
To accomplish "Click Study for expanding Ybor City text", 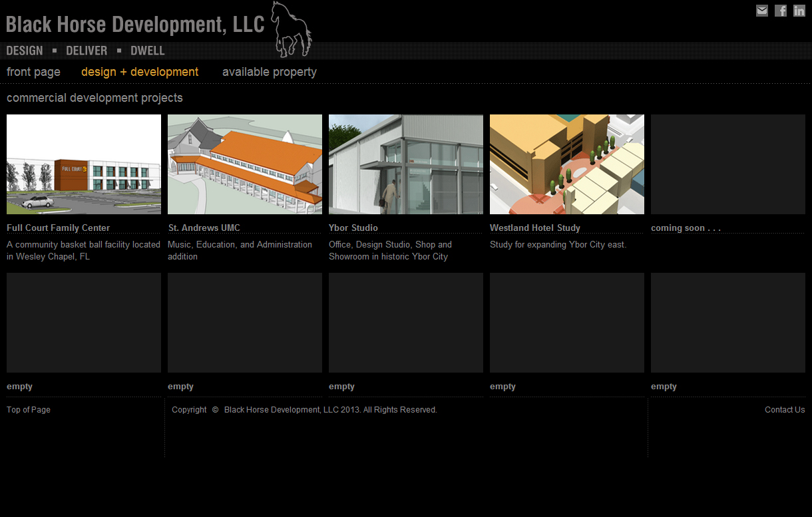I will (558, 244).
